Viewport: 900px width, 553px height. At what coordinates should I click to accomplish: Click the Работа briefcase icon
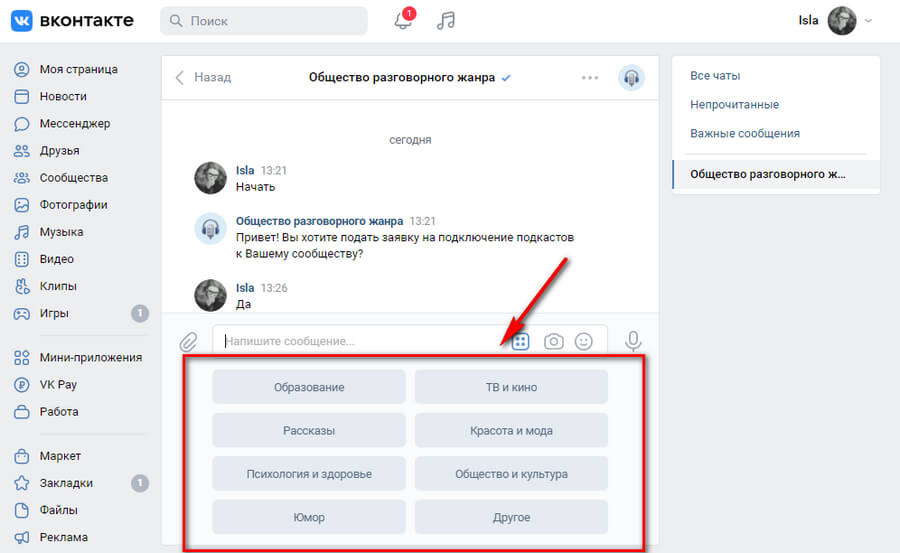[21, 412]
